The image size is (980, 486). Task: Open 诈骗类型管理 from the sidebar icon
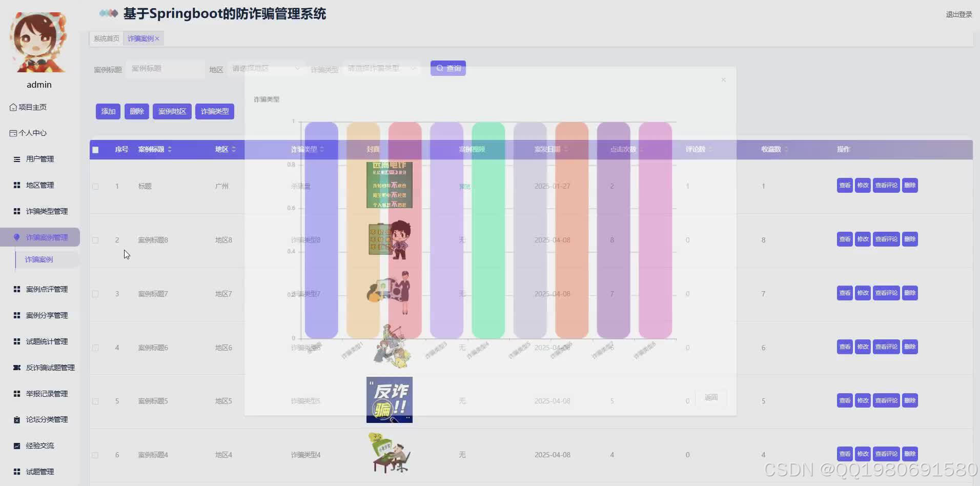(x=16, y=211)
